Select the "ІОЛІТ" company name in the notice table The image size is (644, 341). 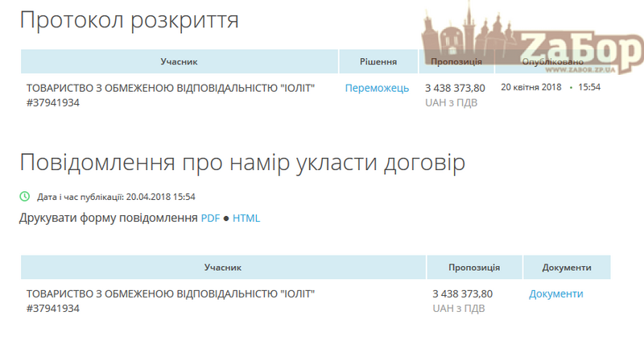[x=171, y=293]
